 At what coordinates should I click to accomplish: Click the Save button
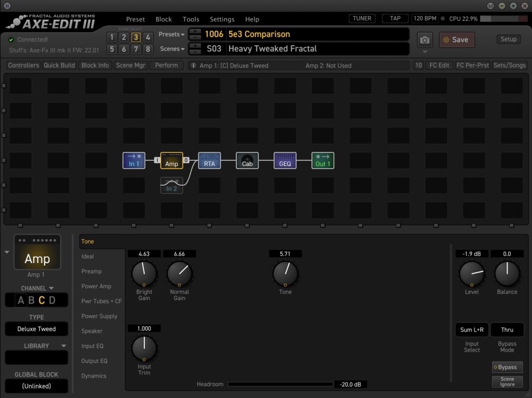tap(457, 39)
